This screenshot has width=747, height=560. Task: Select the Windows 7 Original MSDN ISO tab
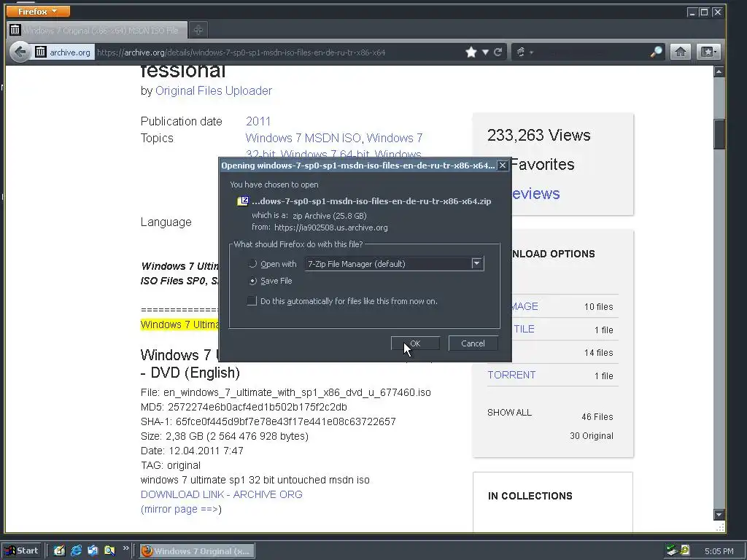[x=98, y=31]
